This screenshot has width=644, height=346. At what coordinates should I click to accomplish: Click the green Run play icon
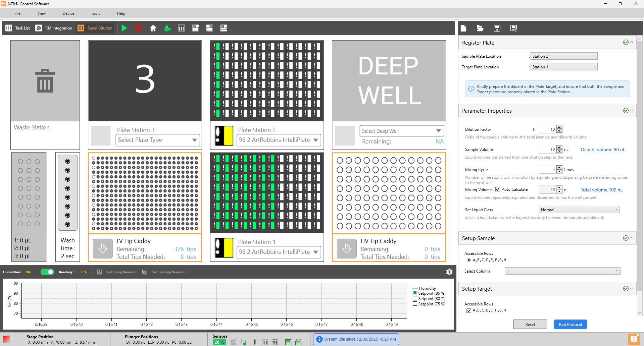(x=124, y=28)
